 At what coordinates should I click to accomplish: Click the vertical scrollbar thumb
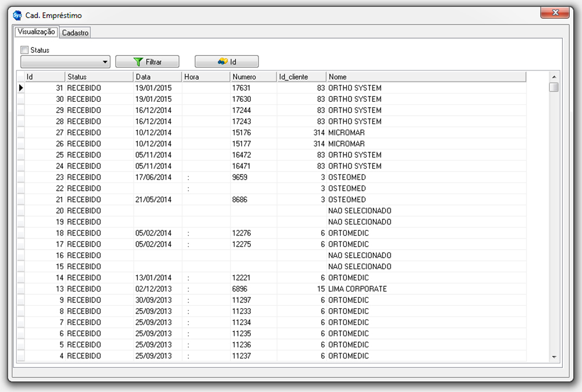(x=553, y=87)
